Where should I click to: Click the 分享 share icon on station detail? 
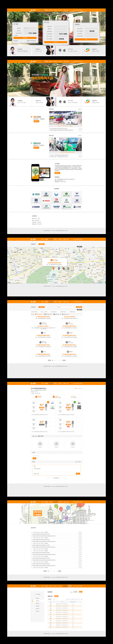79,389
